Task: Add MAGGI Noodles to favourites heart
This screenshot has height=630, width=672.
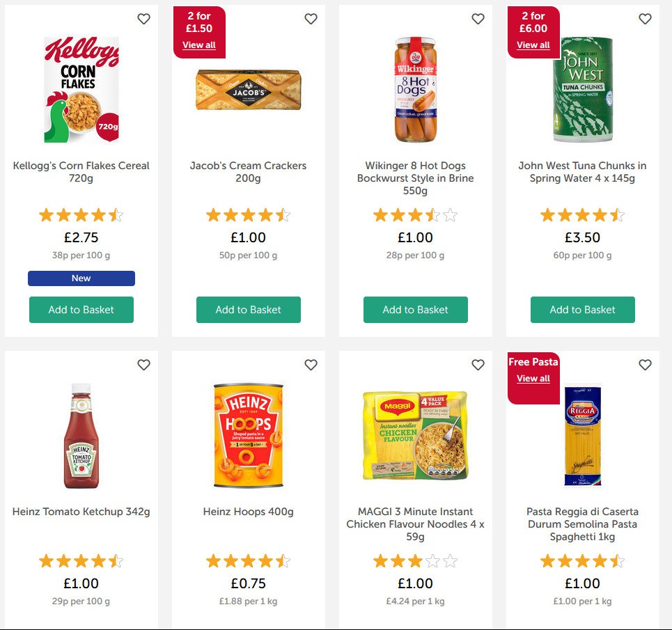Action: (x=478, y=365)
